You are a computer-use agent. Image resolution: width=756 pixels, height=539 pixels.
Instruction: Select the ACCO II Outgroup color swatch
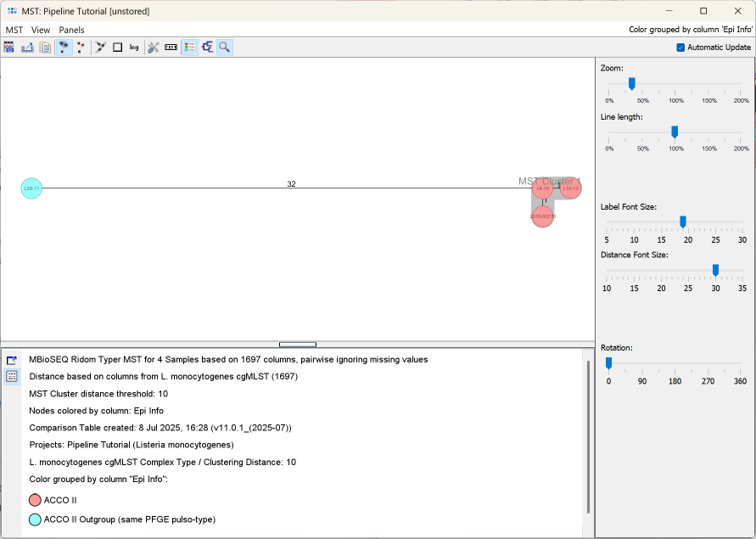tap(34, 519)
